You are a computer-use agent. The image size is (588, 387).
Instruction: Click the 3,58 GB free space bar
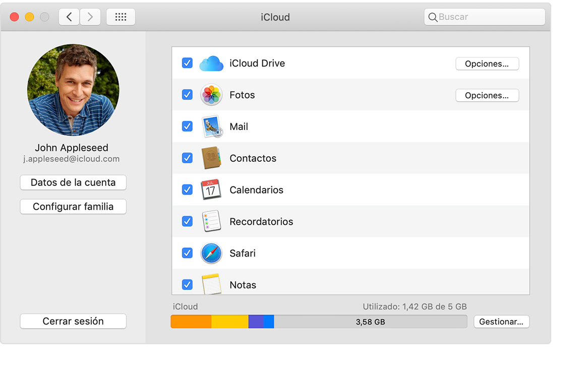click(x=371, y=321)
